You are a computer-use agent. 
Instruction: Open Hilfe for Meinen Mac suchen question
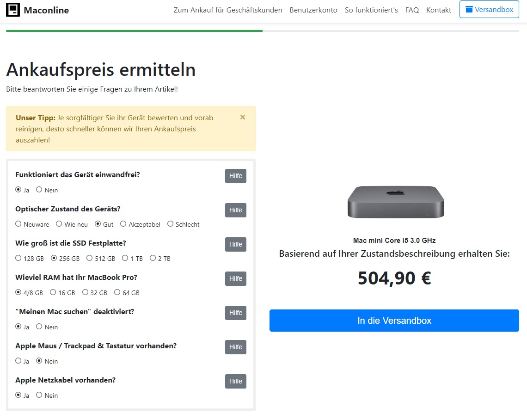(x=235, y=313)
